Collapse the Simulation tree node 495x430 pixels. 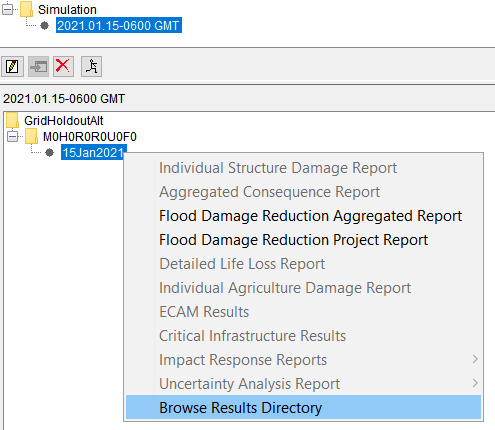point(7,10)
